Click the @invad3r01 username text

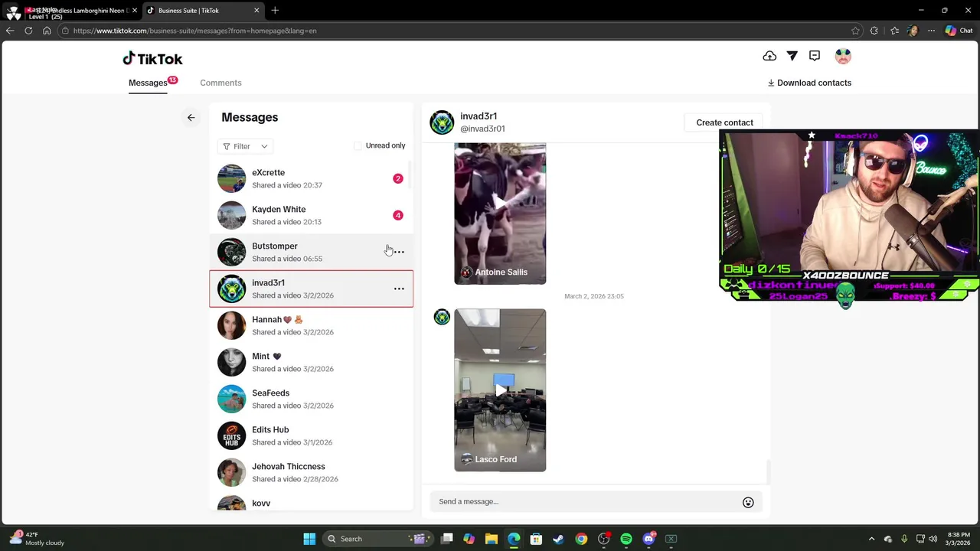(482, 129)
